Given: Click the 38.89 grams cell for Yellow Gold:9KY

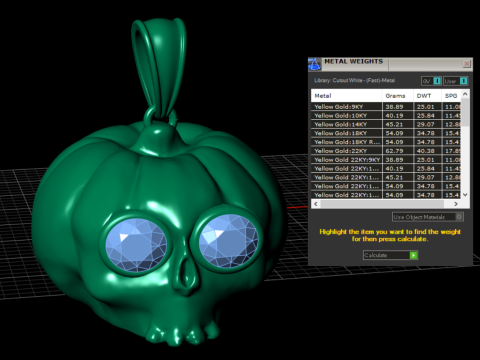Looking at the screenshot, I should pos(398,107).
